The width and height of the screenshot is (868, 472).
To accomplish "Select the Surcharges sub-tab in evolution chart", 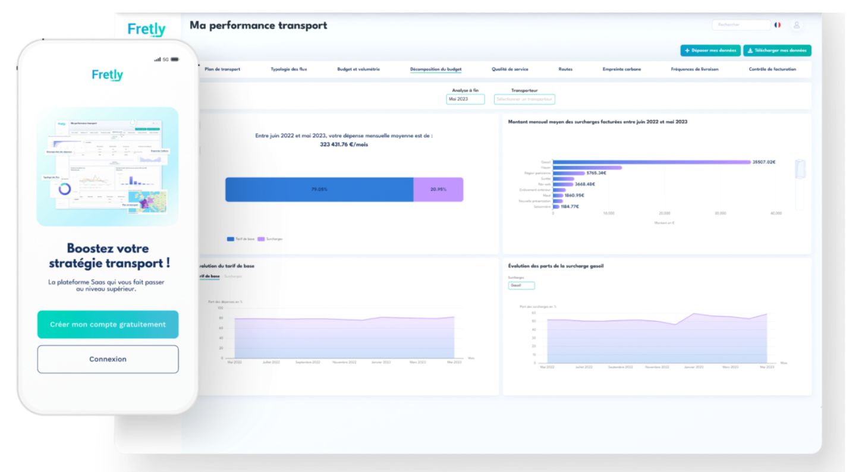I will [233, 276].
